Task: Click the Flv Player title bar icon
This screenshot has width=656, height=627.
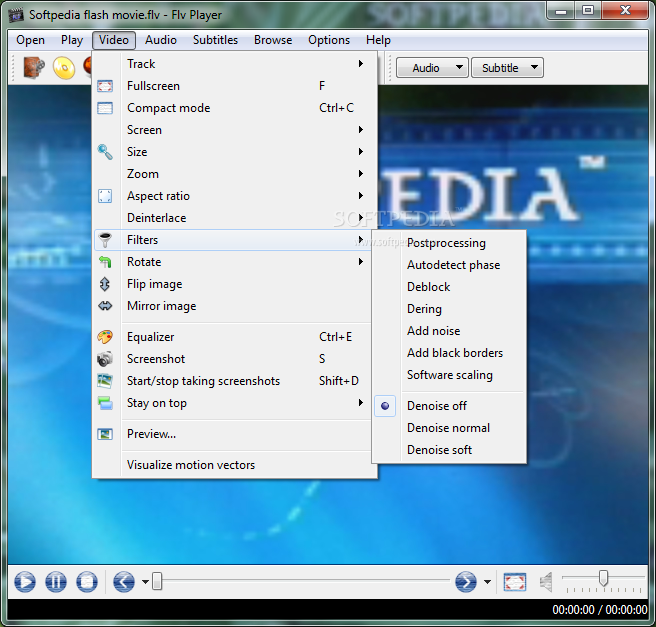Action: pos(16,15)
